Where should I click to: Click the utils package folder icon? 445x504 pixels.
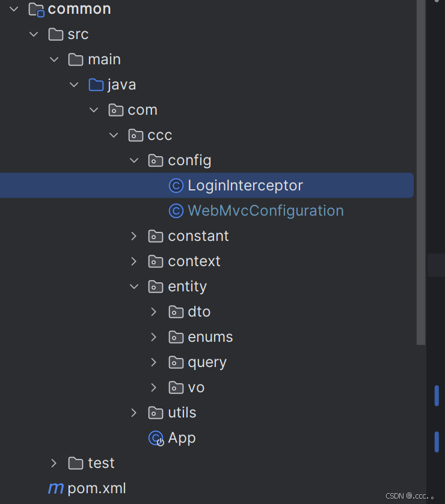click(x=155, y=413)
